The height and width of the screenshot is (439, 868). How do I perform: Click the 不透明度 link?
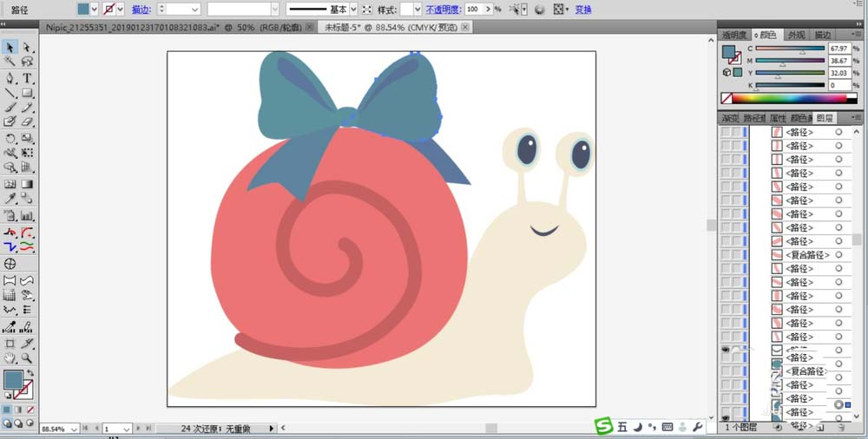443,9
